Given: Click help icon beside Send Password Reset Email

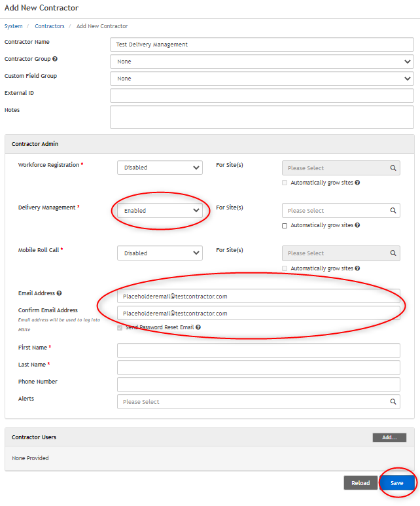Looking at the screenshot, I should pos(198,327).
